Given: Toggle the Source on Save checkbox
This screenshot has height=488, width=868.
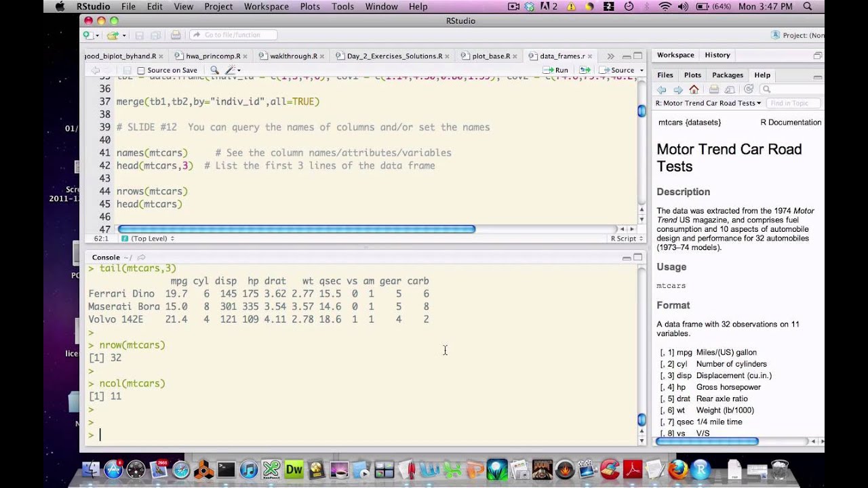Looking at the screenshot, I should (x=141, y=70).
